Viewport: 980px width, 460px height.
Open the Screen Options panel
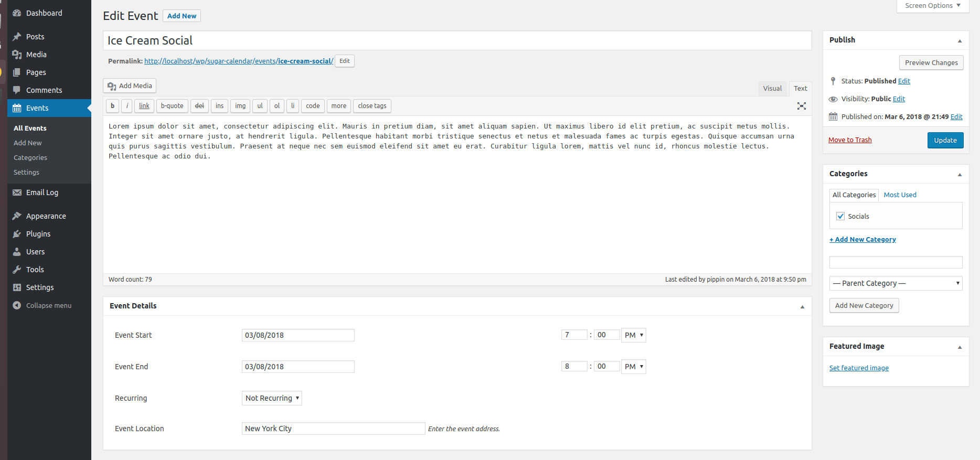pos(933,6)
